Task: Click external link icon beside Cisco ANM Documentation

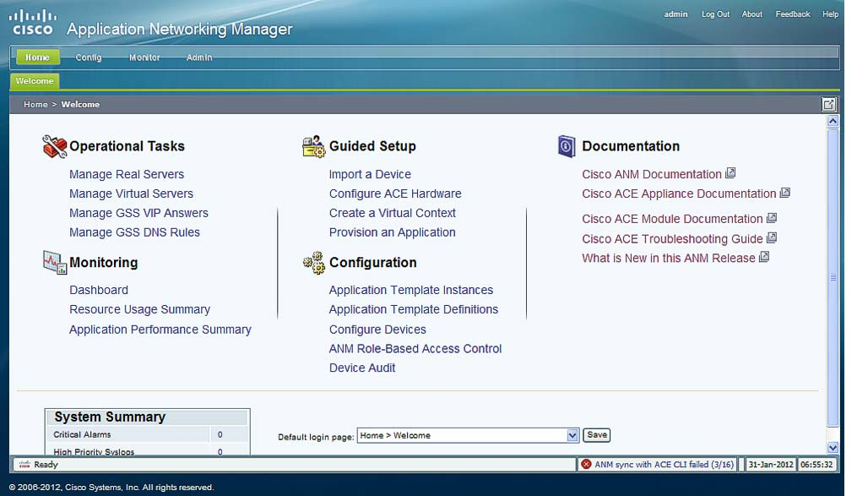Action: (731, 173)
